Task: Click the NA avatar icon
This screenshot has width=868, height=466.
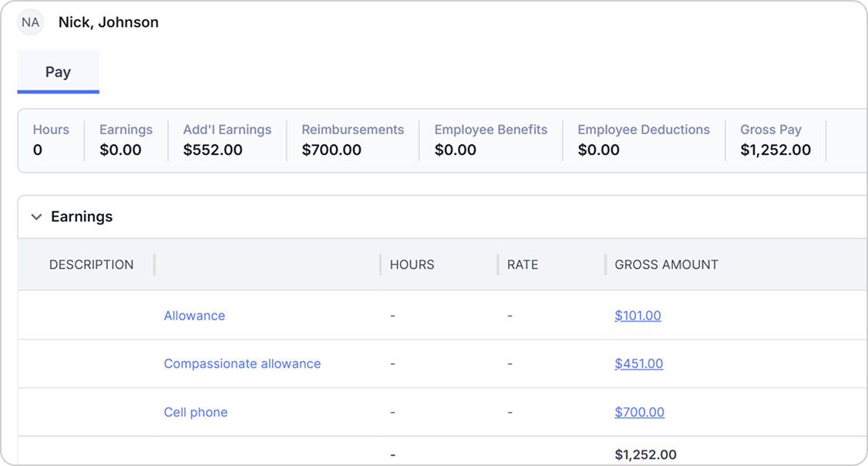Action: click(30, 22)
